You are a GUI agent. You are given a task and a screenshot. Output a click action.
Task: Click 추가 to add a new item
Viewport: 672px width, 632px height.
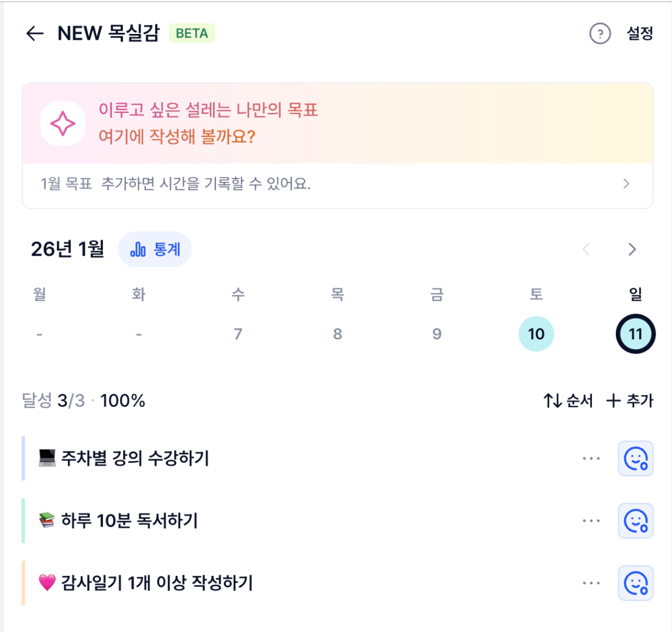[630, 401]
